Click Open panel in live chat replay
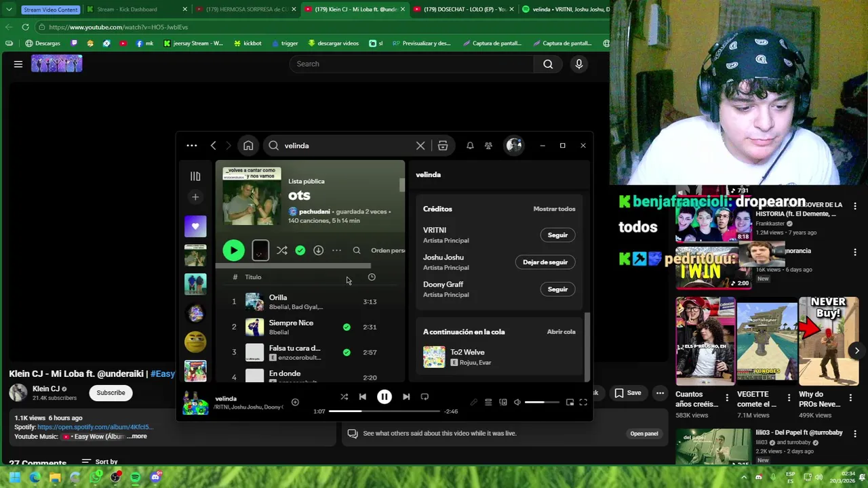Image resolution: width=868 pixels, height=488 pixels. (x=644, y=434)
